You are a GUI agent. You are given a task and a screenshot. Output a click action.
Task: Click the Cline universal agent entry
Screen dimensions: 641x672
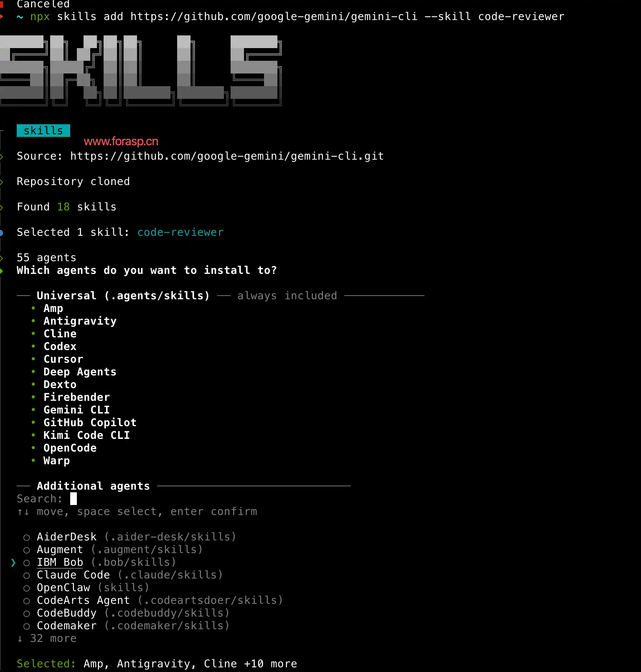60,334
